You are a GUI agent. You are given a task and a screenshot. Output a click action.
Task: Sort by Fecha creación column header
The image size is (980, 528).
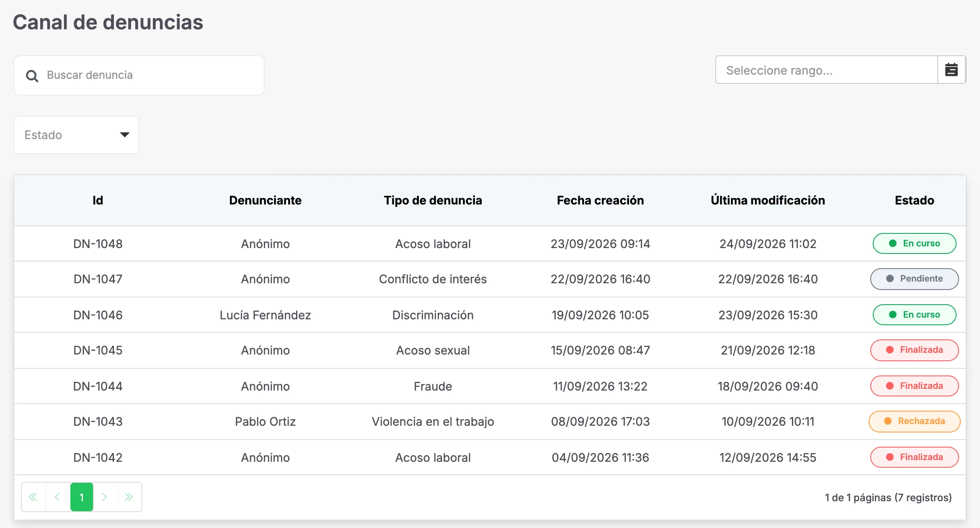(601, 200)
